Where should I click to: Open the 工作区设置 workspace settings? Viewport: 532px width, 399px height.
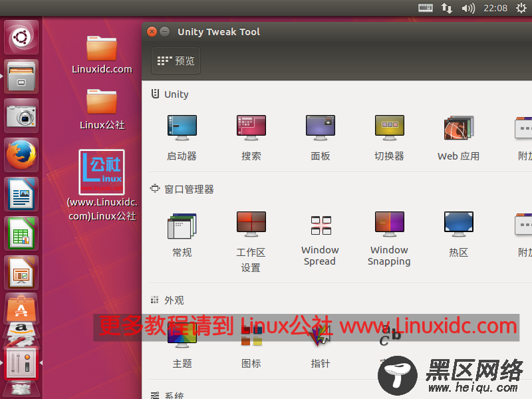251,242
